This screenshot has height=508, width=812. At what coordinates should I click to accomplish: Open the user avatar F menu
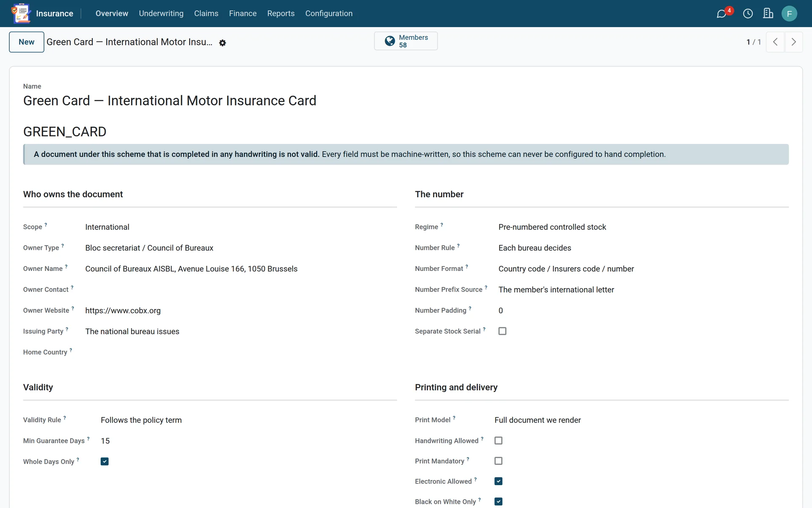(789, 14)
